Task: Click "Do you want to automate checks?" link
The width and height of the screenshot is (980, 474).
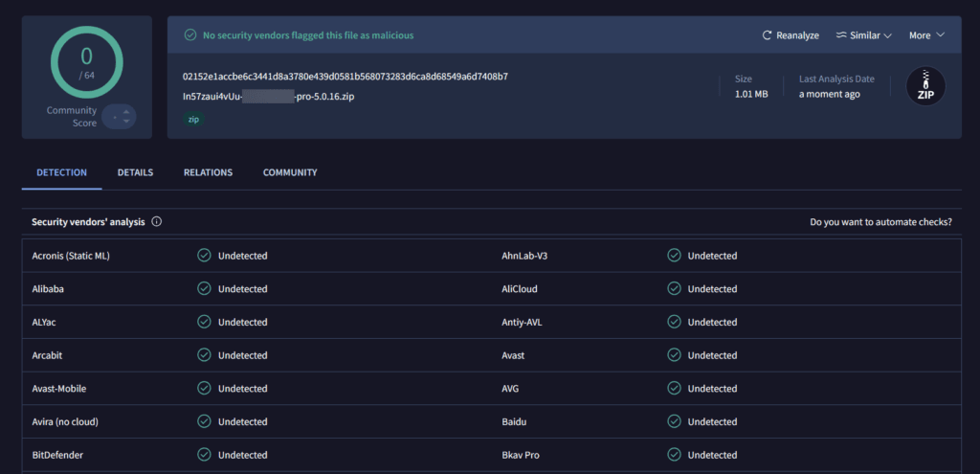Action: point(880,222)
